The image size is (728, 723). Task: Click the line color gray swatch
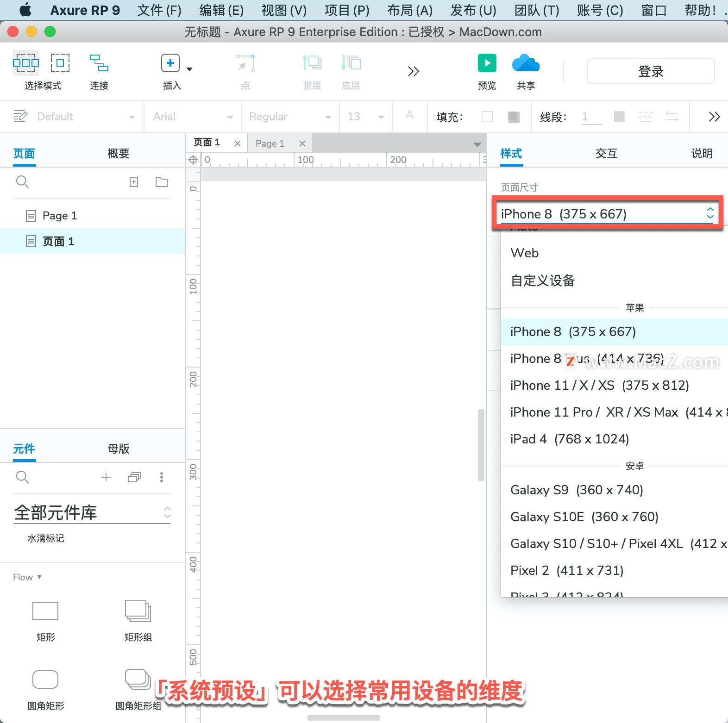619,117
